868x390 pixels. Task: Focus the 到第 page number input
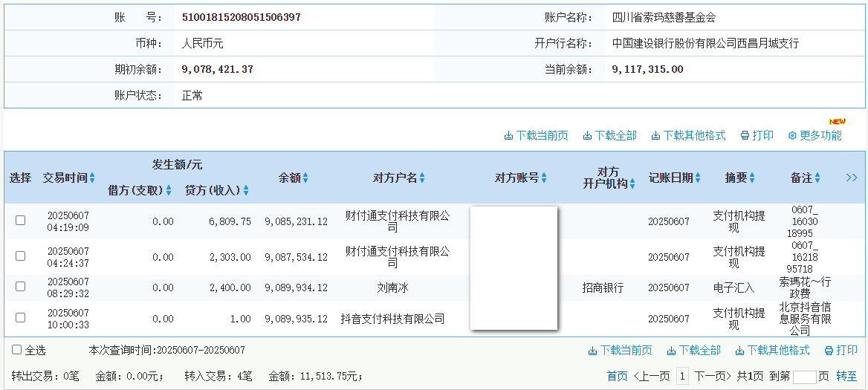point(804,377)
